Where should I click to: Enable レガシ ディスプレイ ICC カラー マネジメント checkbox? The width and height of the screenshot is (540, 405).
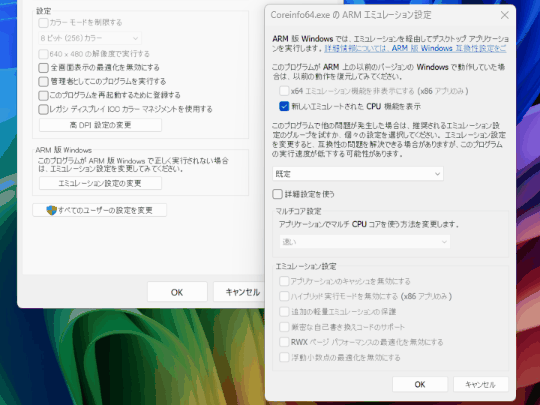[43, 110]
